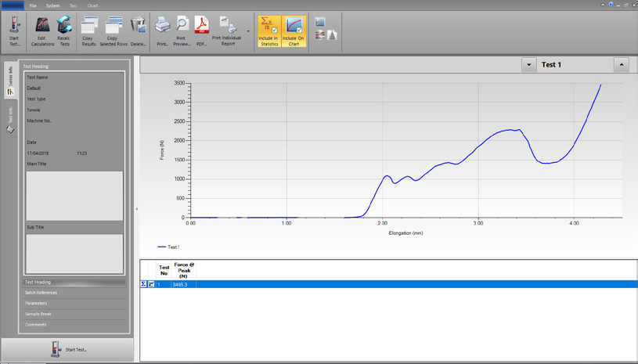Open the System menu
This screenshot has height=364, width=638.
[x=52, y=5]
